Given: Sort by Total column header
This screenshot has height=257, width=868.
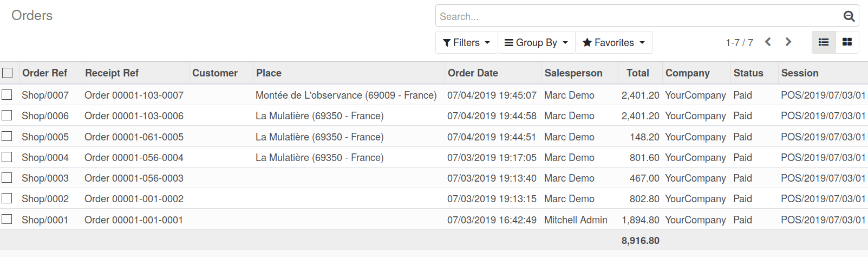Looking at the screenshot, I should click(638, 73).
